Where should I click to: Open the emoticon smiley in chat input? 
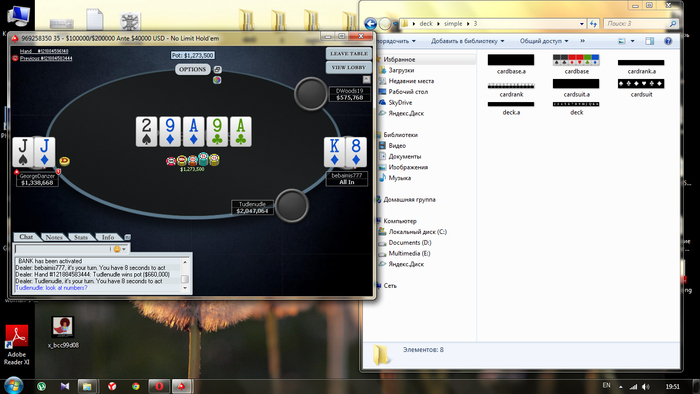click(117, 249)
